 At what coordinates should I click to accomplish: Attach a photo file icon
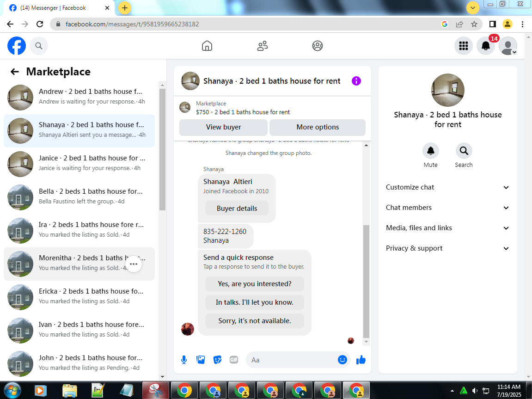click(x=201, y=360)
